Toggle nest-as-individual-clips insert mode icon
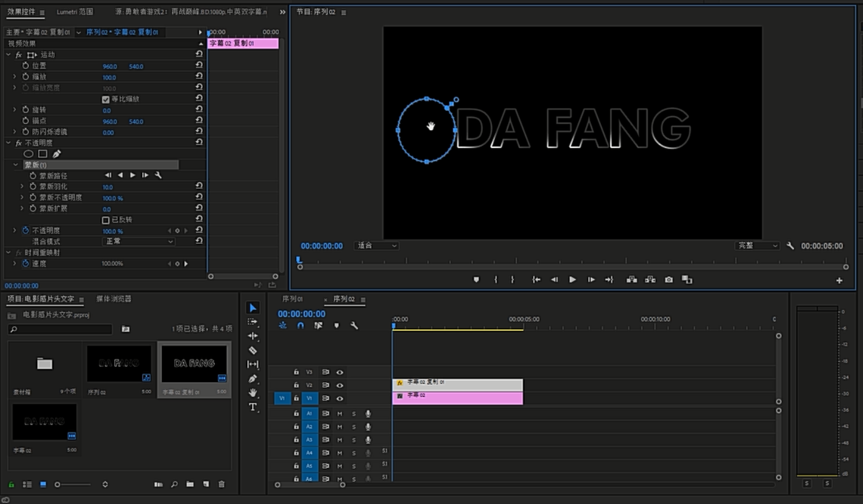The height and width of the screenshot is (504, 863). 283,325
